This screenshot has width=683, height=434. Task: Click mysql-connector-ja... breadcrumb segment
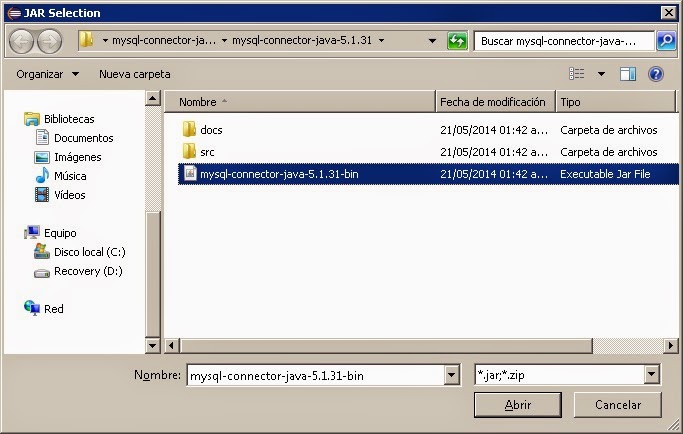pyautogui.click(x=164, y=41)
